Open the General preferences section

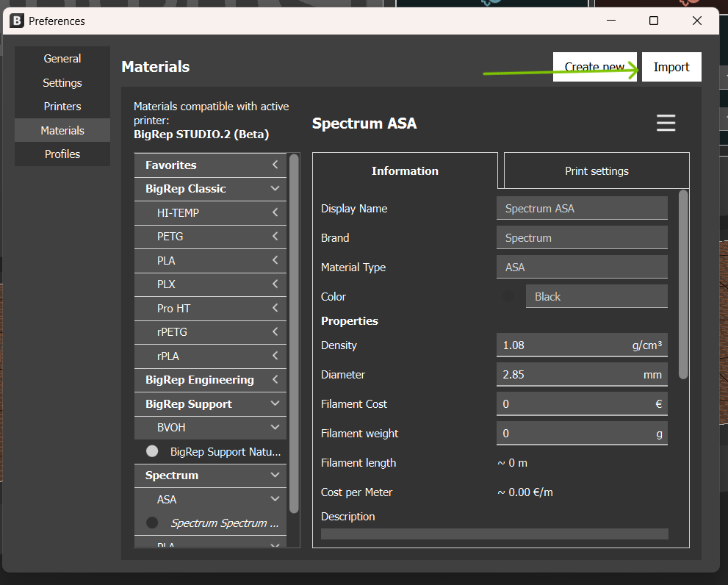[x=62, y=59]
